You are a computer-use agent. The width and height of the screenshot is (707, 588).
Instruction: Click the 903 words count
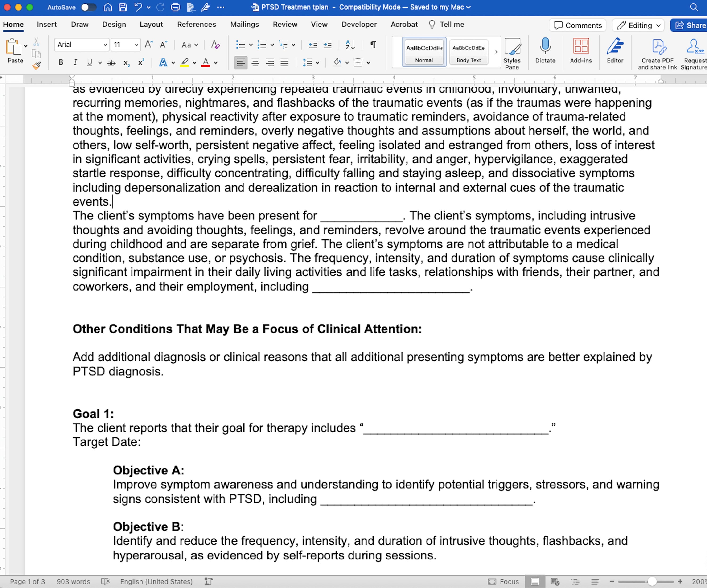tap(73, 581)
